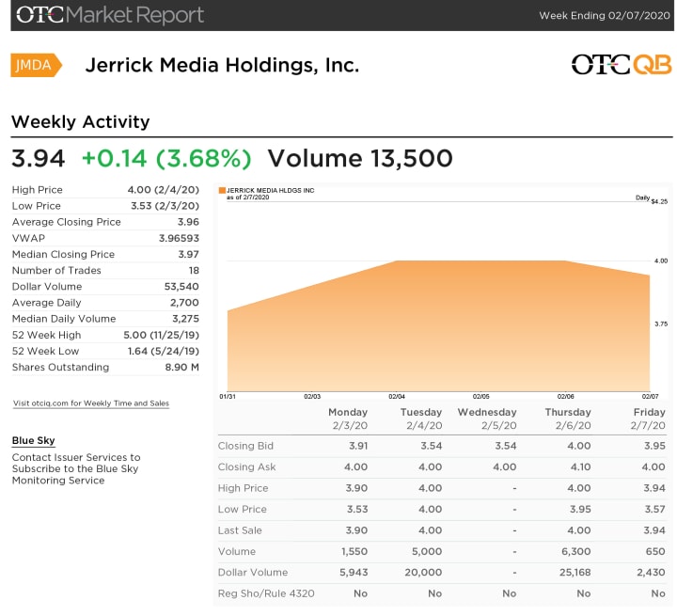
Task: Open the otciq.com Weekly Time and Sales link
Action: [90, 403]
